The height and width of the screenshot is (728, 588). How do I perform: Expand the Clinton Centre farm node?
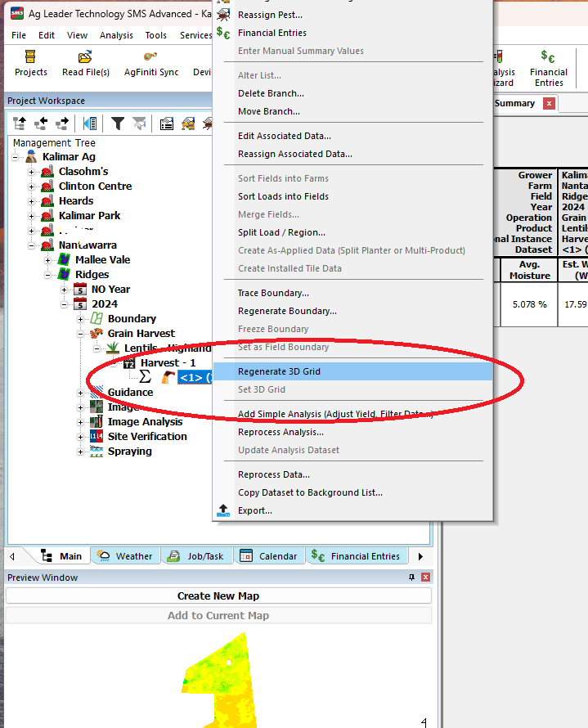[32, 186]
